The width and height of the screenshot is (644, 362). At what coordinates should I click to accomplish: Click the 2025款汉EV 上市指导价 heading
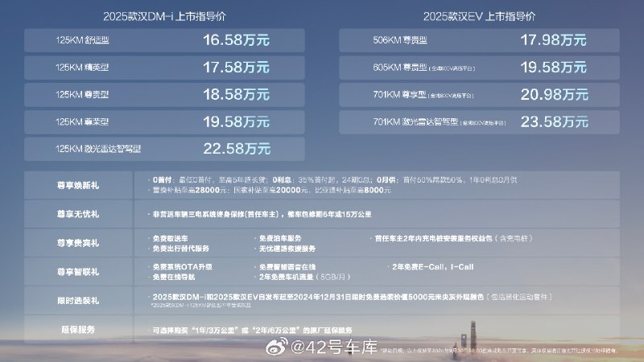(x=479, y=16)
